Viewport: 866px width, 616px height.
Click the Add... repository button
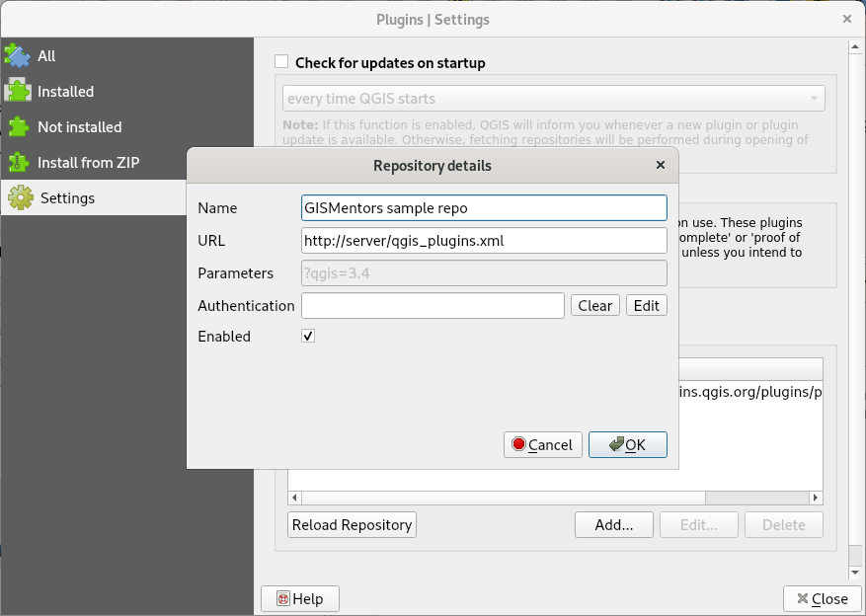(x=614, y=524)
